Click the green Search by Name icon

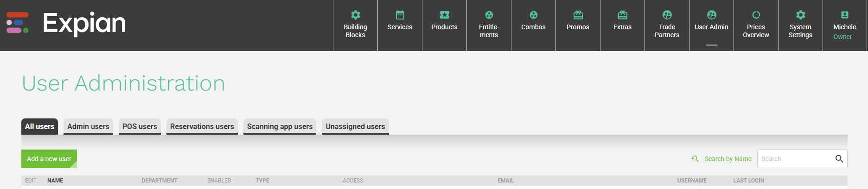click(695, 159)
